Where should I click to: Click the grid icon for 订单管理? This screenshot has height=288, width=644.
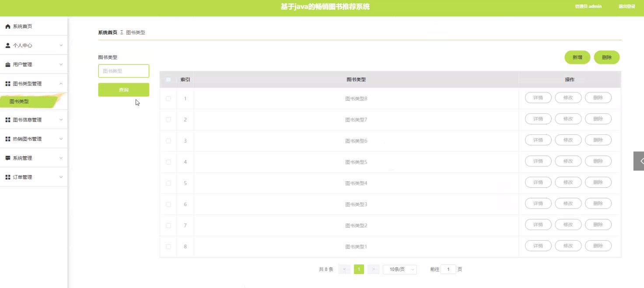coord(7,177)
